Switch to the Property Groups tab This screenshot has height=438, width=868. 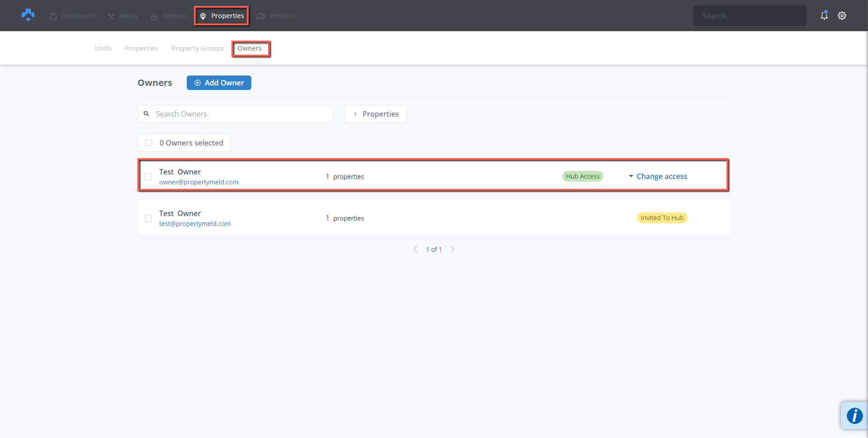tap(198, 48)
